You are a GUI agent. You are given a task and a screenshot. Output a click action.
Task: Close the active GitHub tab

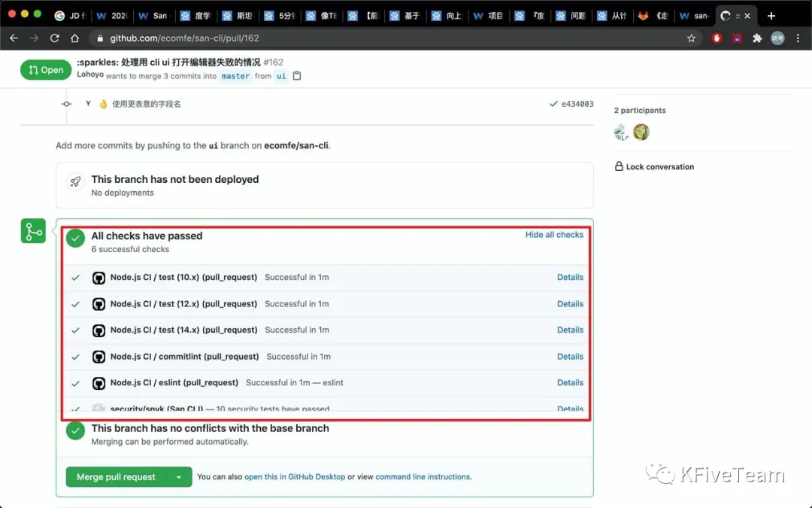pos(747,16)
